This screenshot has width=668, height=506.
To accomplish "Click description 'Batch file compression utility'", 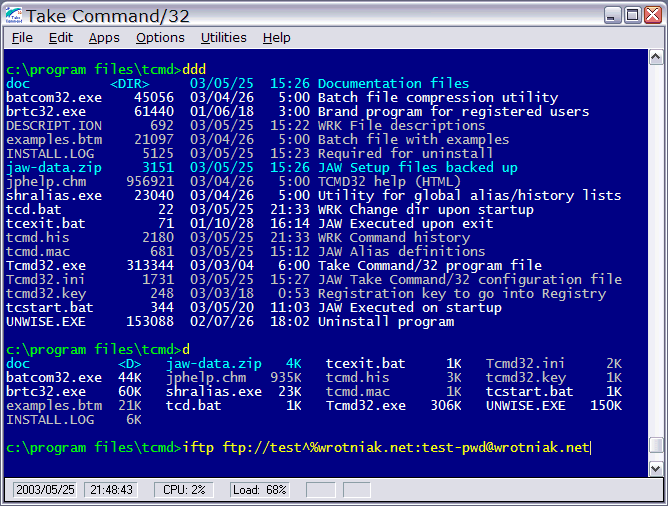I will pos(438,98).
